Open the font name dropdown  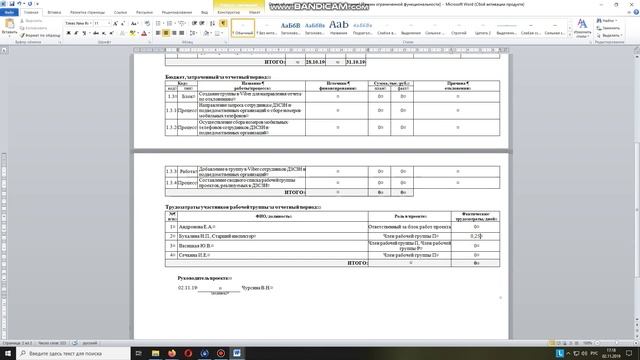(91, 24)
